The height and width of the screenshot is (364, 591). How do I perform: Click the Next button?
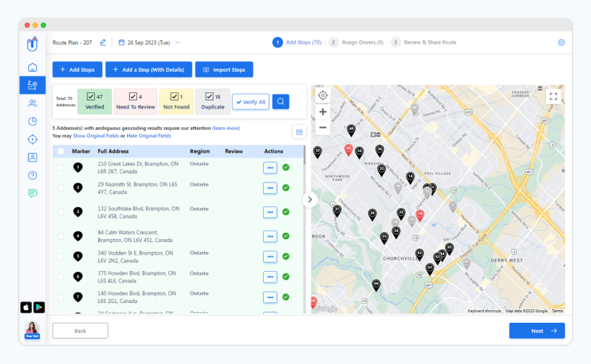click(536, 331)
